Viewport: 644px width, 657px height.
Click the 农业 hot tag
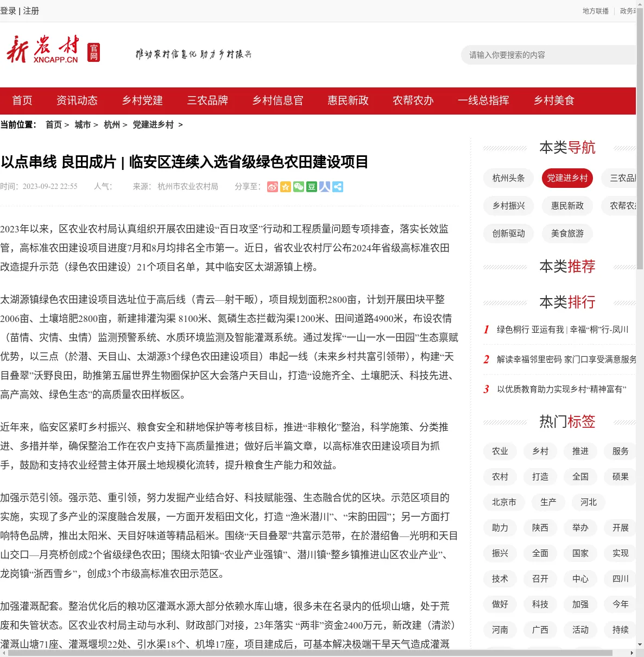tap(500, 451)
